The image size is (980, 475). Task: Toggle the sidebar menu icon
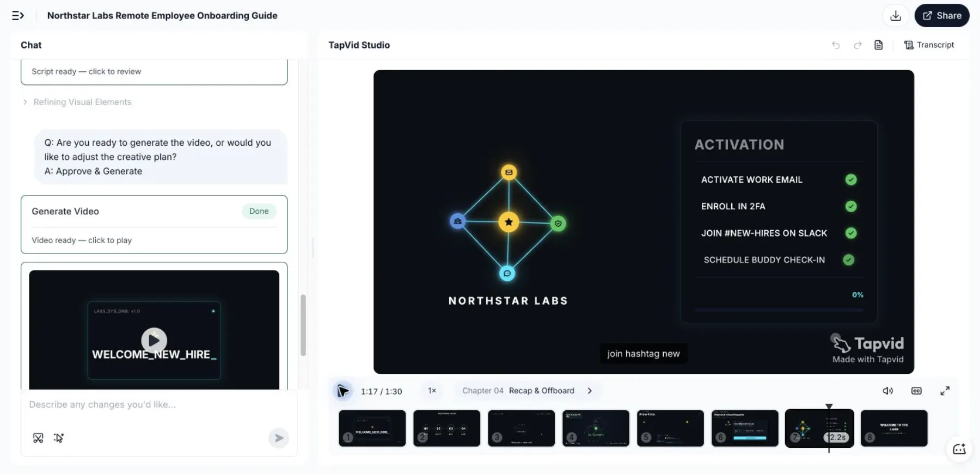pos(17,15)
